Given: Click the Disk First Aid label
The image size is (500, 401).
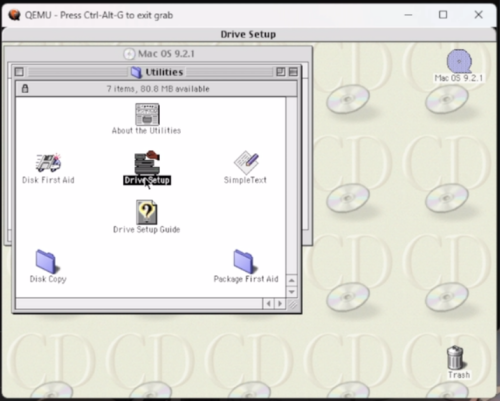Looking at the screenshot, I should (48, 180).
